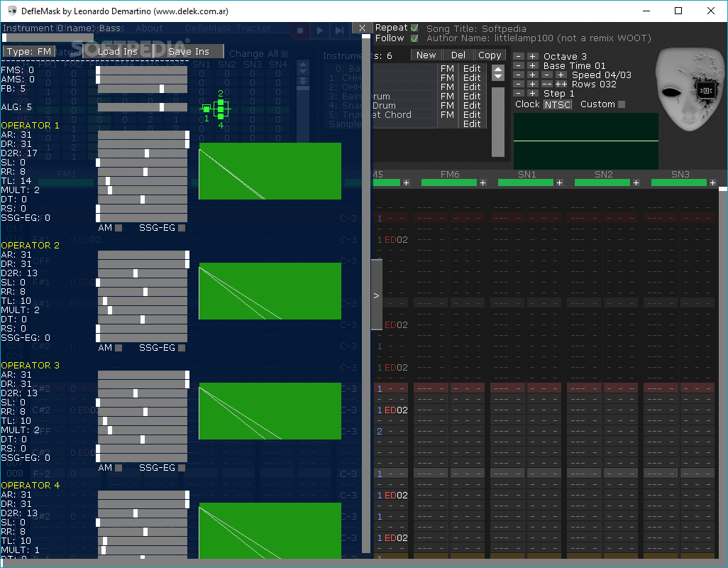
Task: Increase Step value with plus button
Action: pos(533,93)
